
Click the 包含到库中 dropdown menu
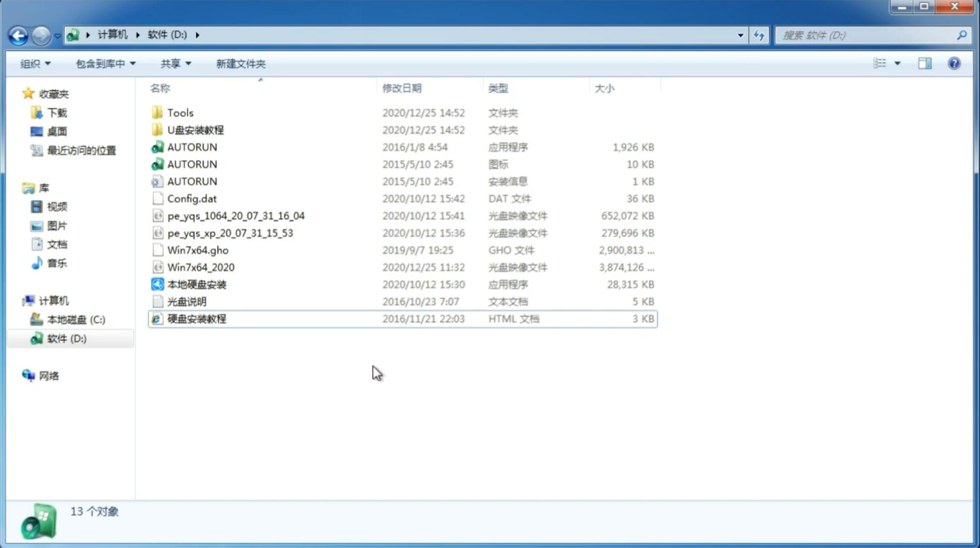(x=104, y=63)
